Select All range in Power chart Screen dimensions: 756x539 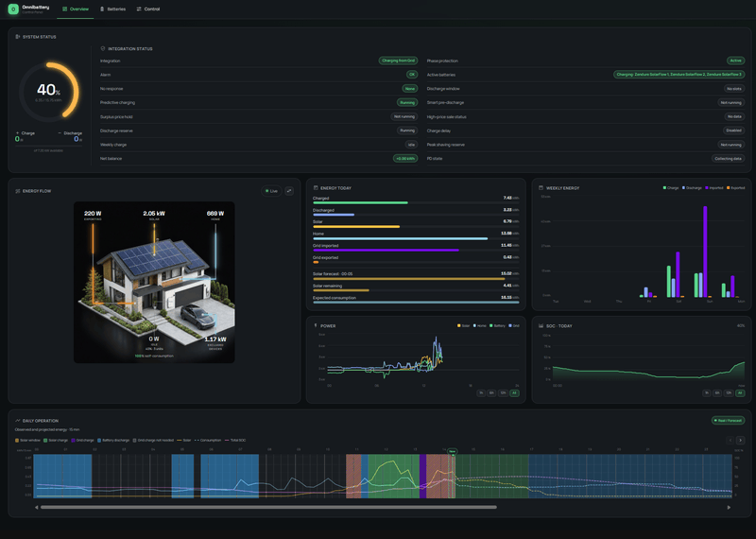point(514,393)
